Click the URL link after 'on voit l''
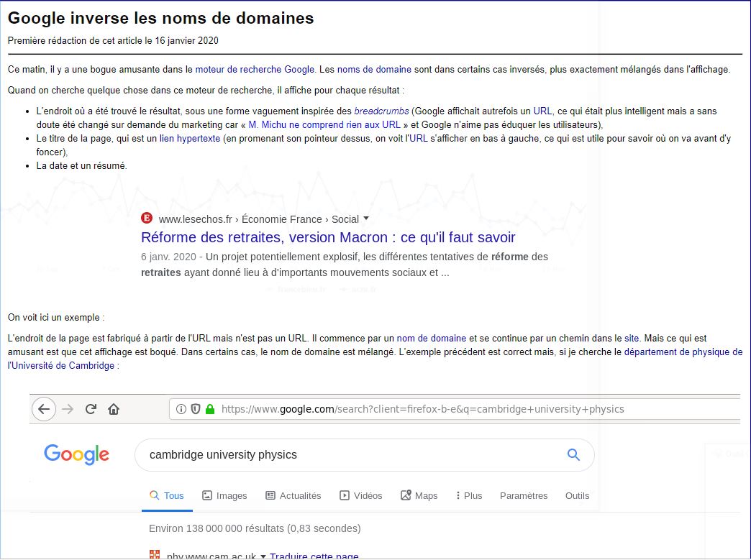 [x=418, y=139]
